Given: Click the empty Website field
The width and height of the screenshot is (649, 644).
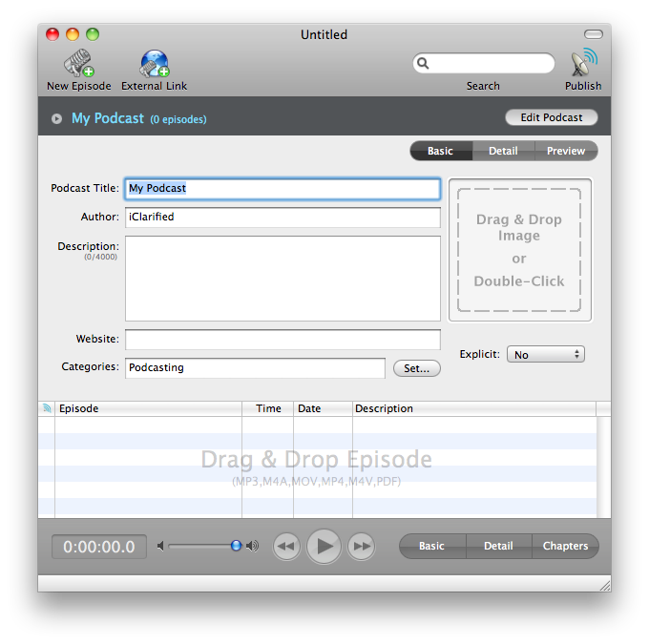Looking at the screenshot, I should tap(283, 340).
